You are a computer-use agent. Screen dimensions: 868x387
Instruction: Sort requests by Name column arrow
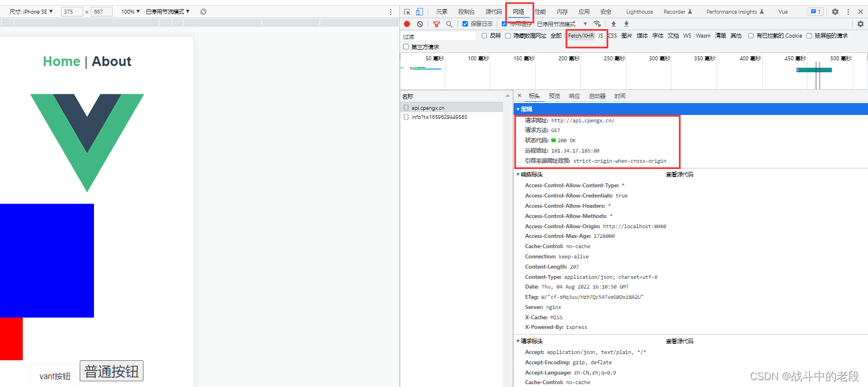(x=507, y=96)
